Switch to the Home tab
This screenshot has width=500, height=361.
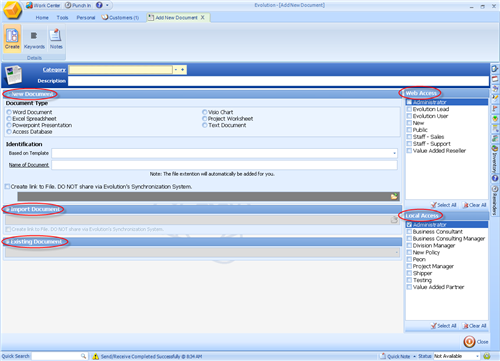pos(42,18)
